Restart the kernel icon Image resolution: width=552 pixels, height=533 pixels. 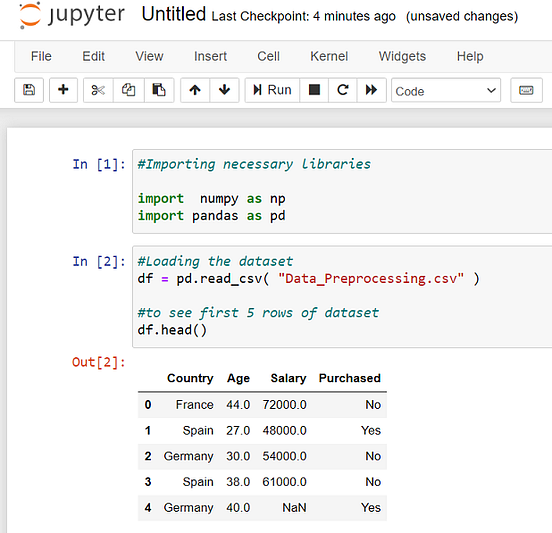tap(343, 90)
